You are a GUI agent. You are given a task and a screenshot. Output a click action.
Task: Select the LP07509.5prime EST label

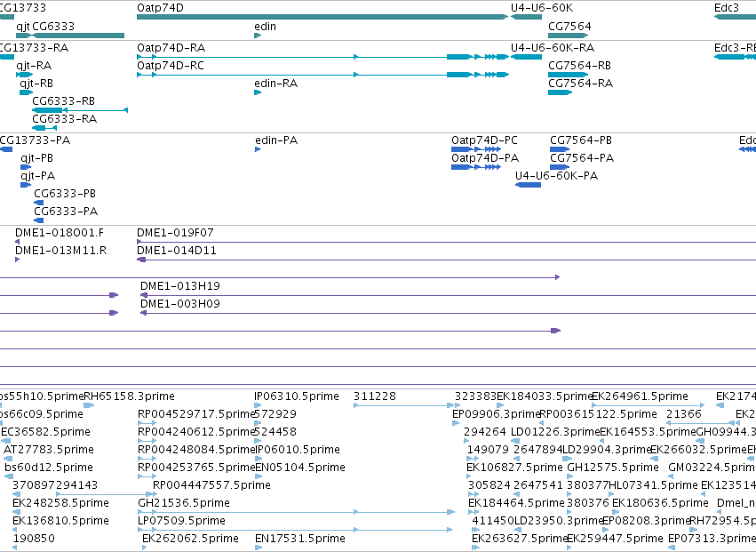(182, 521)
